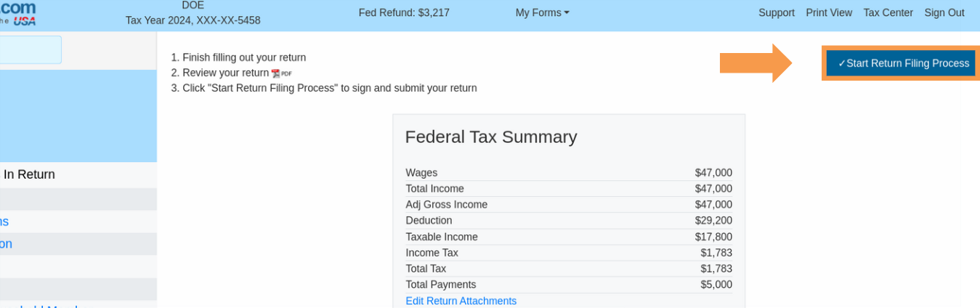Open the Support page
This screenshot has height=308, width=980.
777,12
